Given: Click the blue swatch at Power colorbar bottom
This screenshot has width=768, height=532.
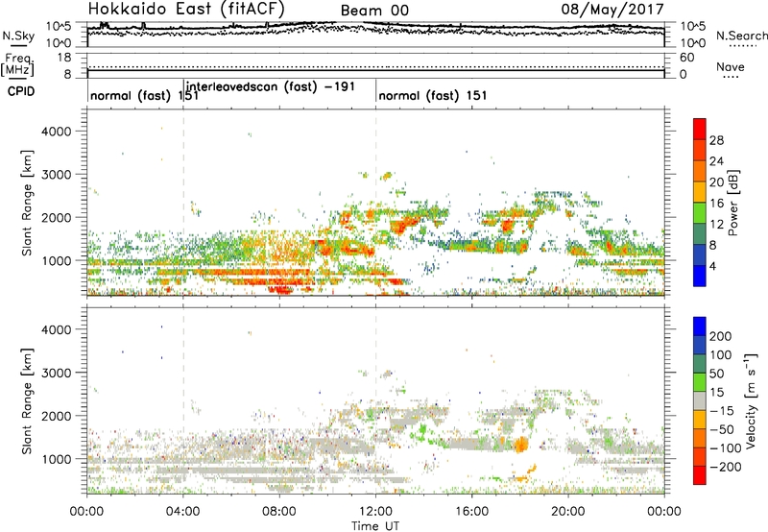Looking at the screenshot, I should coord(700,276).
